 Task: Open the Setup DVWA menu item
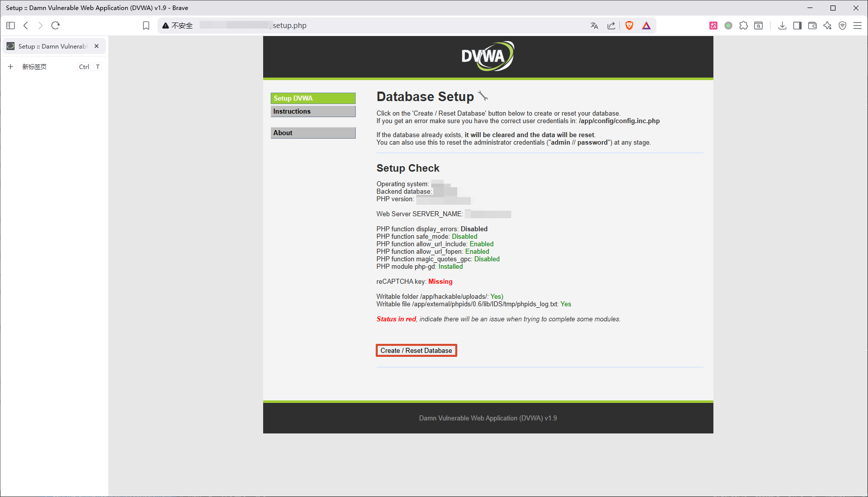[313, 98]
